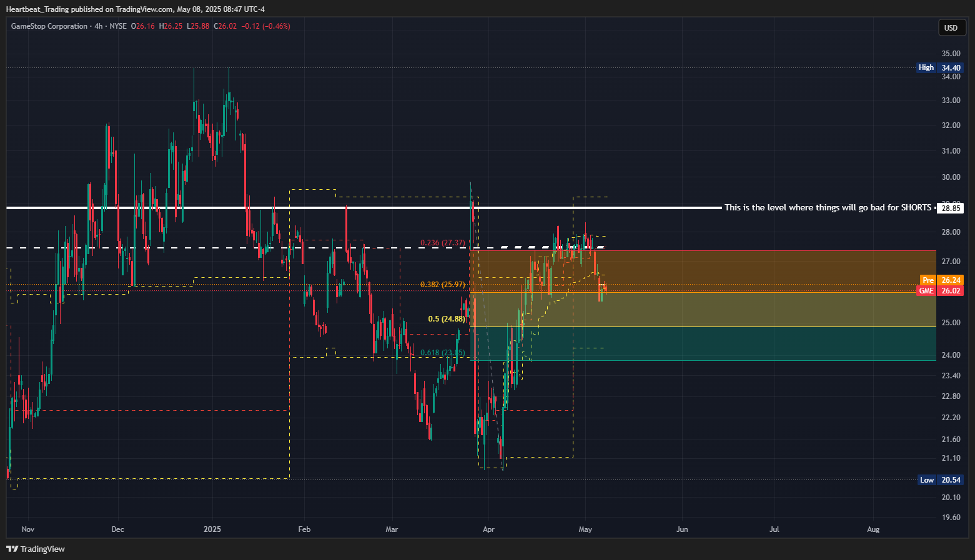Click the 22.80 price axis value
This screenshot has height=560, width=975.
click(x=951, y=396)
